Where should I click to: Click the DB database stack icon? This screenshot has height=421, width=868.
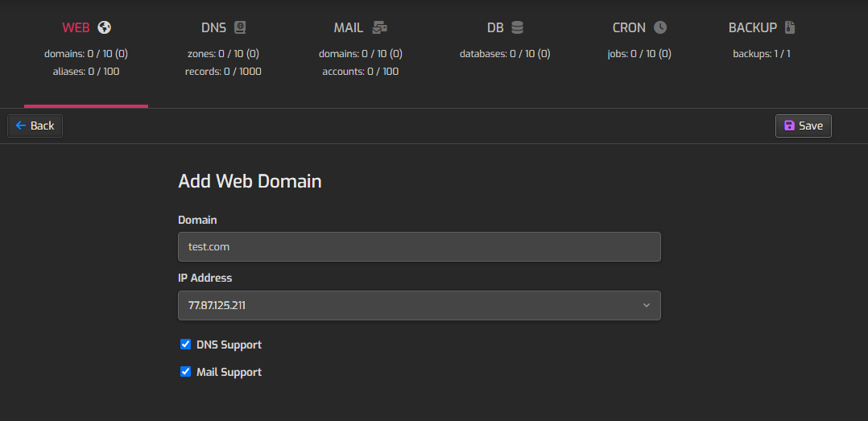coord(517,27)
